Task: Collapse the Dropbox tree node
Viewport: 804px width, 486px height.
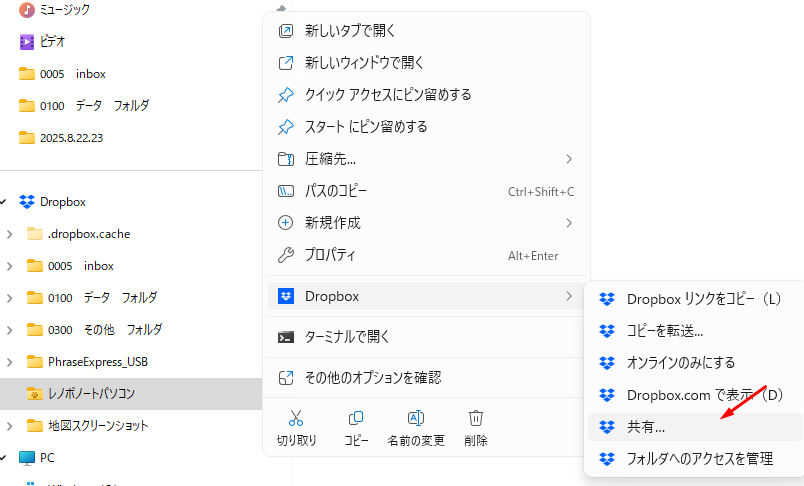Action: coord(5,202)
